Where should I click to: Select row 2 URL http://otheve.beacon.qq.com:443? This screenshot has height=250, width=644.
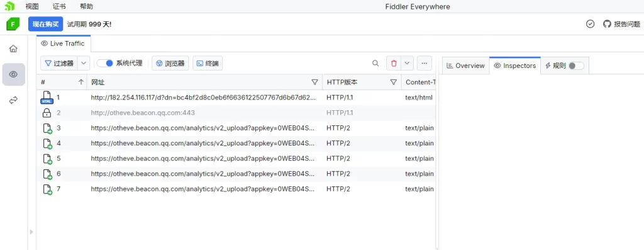[x=143, y=113]
